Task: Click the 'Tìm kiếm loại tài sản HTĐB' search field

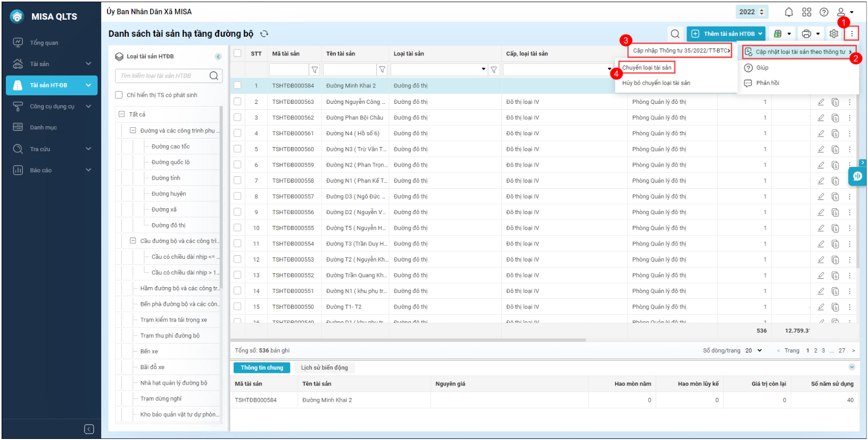Action: click(162, 76)
